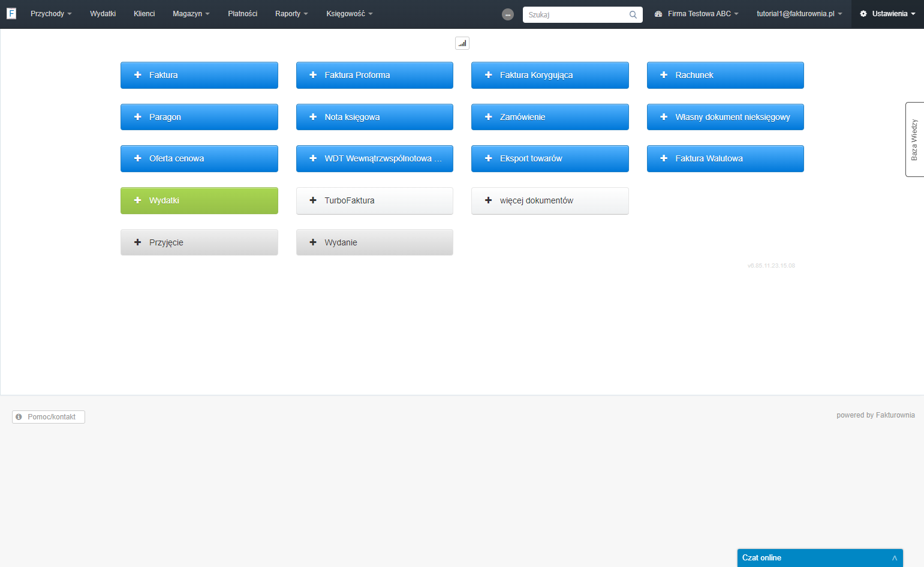924x567 pixels.
Task: Add a Nota księgowa
Action: [375, 117]
